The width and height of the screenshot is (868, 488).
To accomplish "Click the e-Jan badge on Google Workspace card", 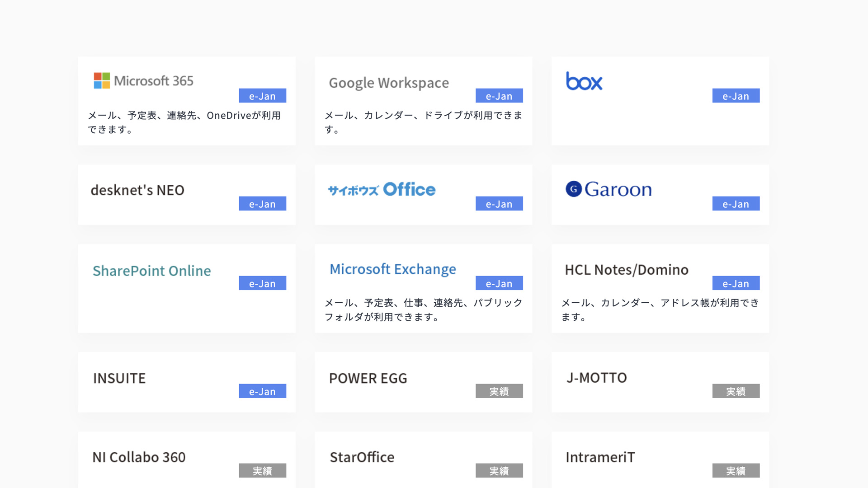I will coord(499,96).
